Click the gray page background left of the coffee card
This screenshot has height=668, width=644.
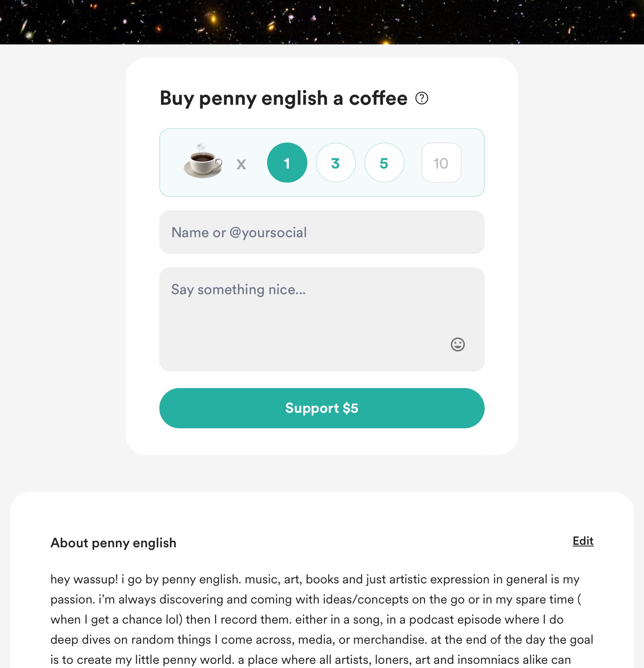click(x=63, y=251)
